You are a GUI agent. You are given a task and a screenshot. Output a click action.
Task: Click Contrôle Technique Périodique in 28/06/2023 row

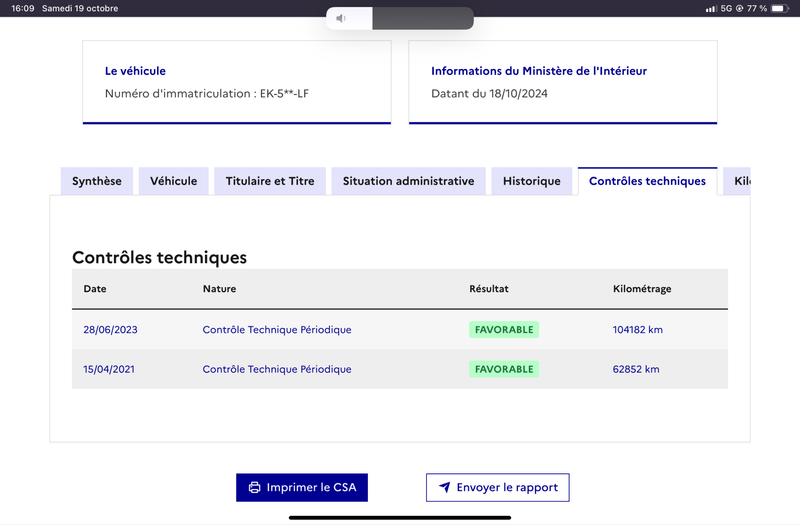click(277, 330)
